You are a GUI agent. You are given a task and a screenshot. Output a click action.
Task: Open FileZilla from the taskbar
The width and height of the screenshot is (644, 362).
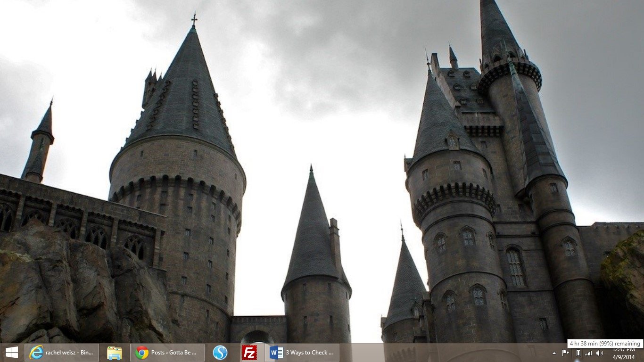(x=249, y=353)
